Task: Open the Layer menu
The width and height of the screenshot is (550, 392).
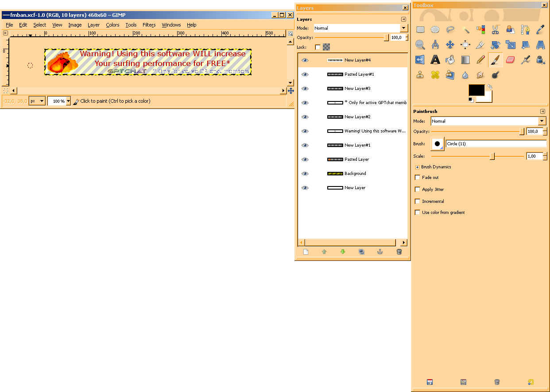Action: click(x=93, y=25)
